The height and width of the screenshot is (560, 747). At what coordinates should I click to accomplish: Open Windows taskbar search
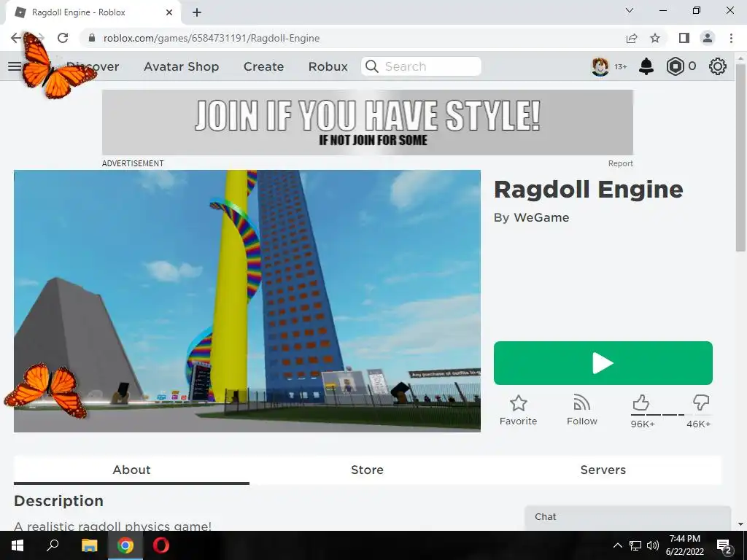53,545
